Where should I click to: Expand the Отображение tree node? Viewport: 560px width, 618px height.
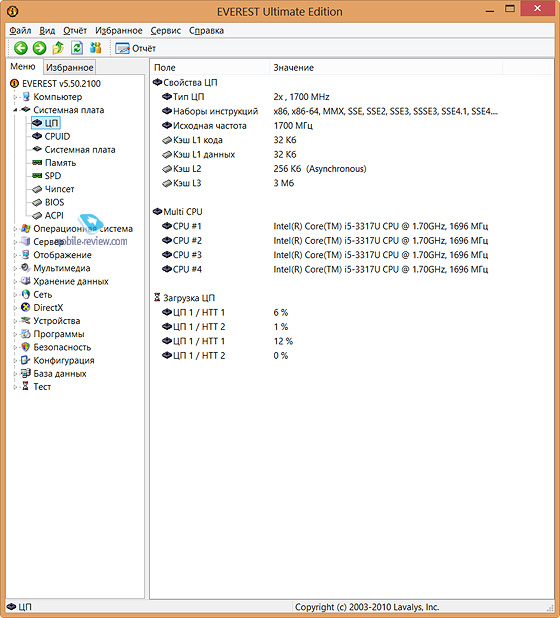pyautogui.click(x=15, y=255)
